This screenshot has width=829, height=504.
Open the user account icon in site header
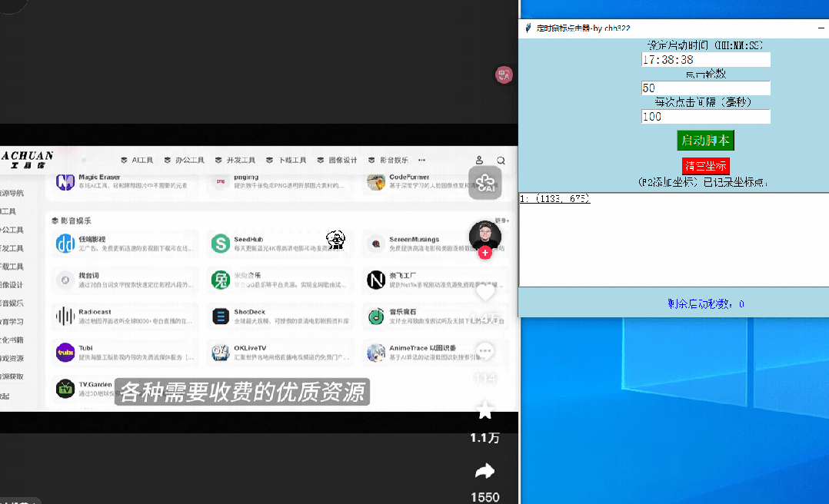(x=479, y=161)
